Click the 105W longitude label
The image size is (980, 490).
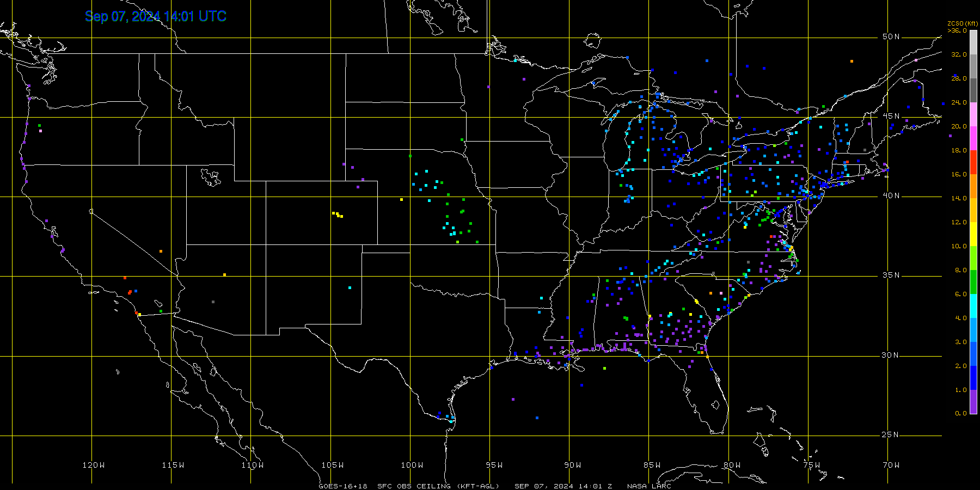tap(333, 465)
